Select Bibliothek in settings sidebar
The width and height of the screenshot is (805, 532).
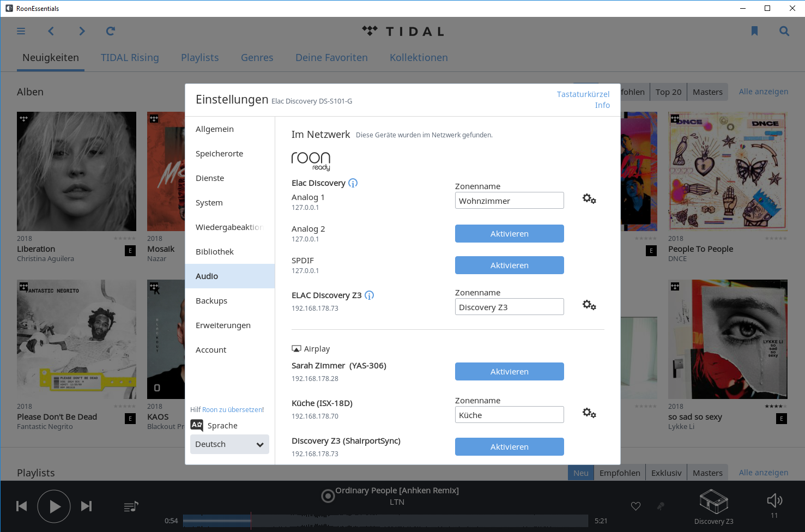[x=230, y=252]
